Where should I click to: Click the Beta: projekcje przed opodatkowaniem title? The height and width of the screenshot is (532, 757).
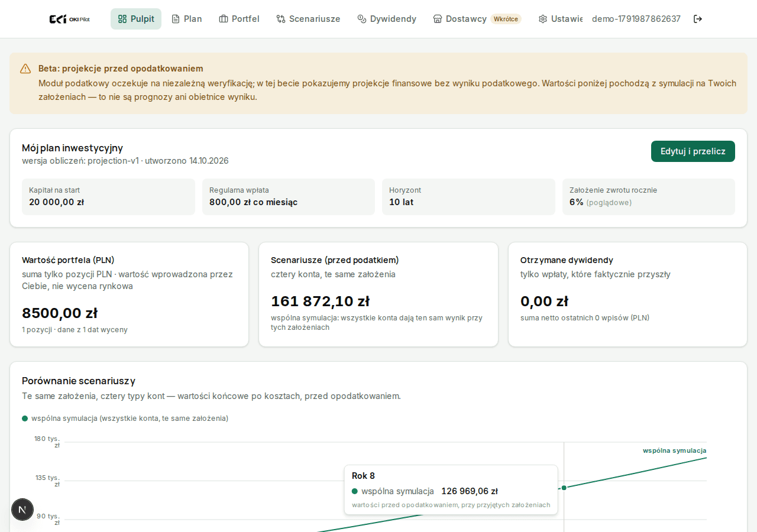point(121,69)
